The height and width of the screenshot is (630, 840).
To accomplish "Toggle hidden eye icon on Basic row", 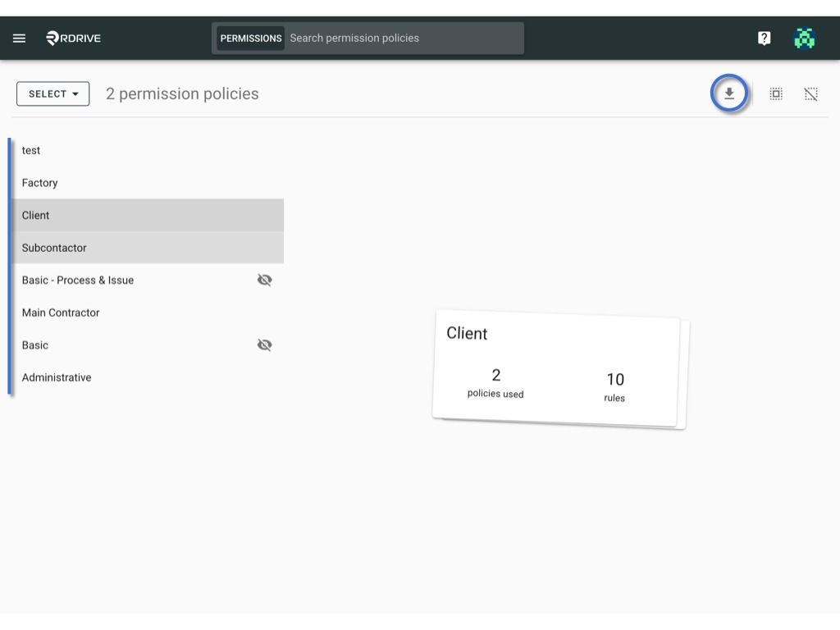I will click(265, 345).
